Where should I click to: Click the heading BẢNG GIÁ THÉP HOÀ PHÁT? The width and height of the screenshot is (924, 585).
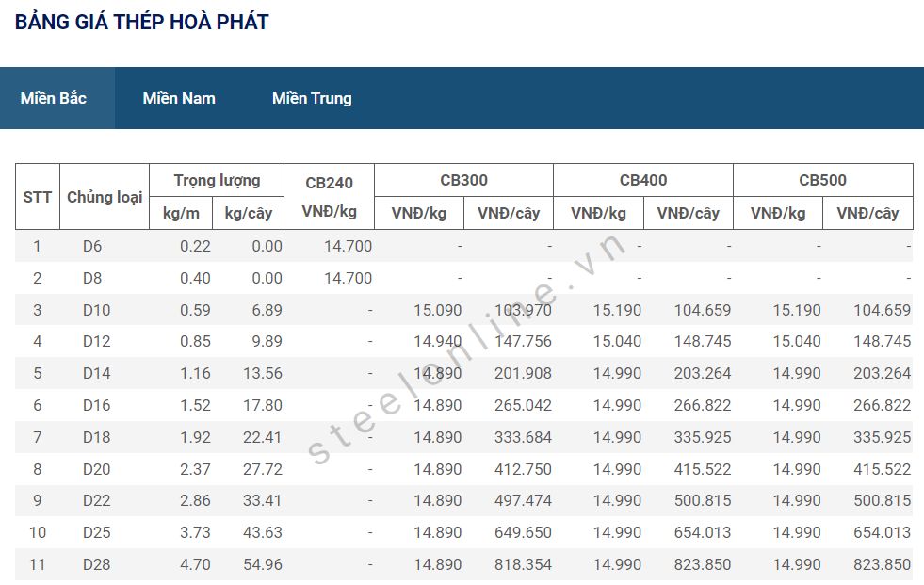tap(142, 22)
